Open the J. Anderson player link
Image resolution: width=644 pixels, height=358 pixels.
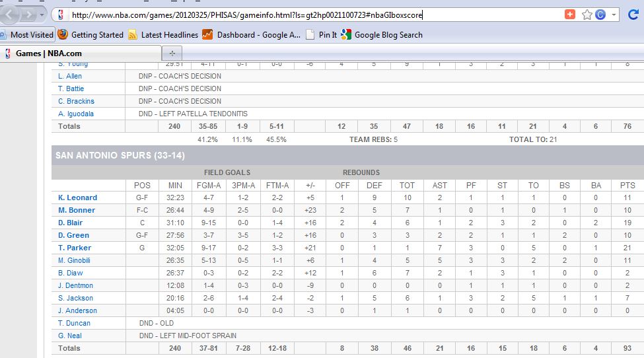click(78, 310)
